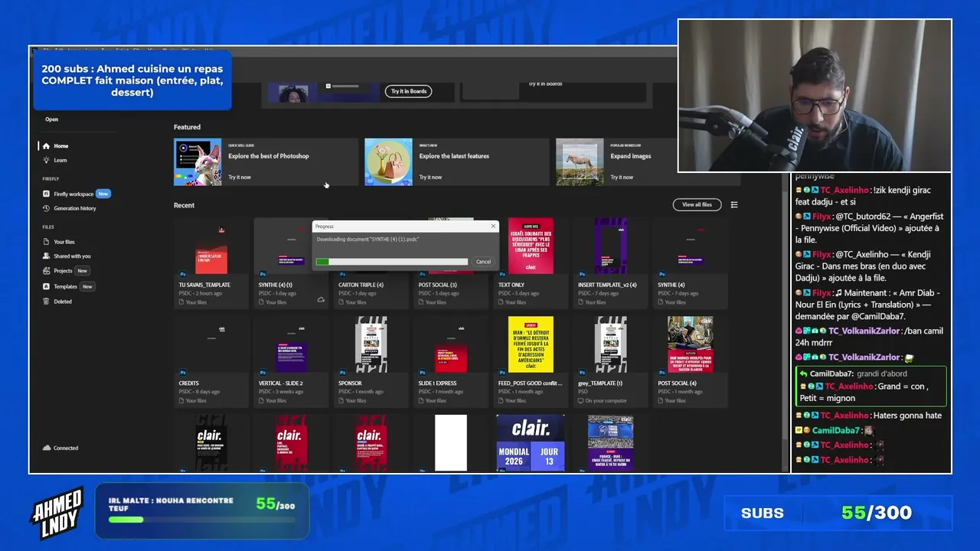Open the VERTICAL - SLIDE 2 purple thumbnail
The width and height of the screenshot is (980, 551).
tap(291, 344)
